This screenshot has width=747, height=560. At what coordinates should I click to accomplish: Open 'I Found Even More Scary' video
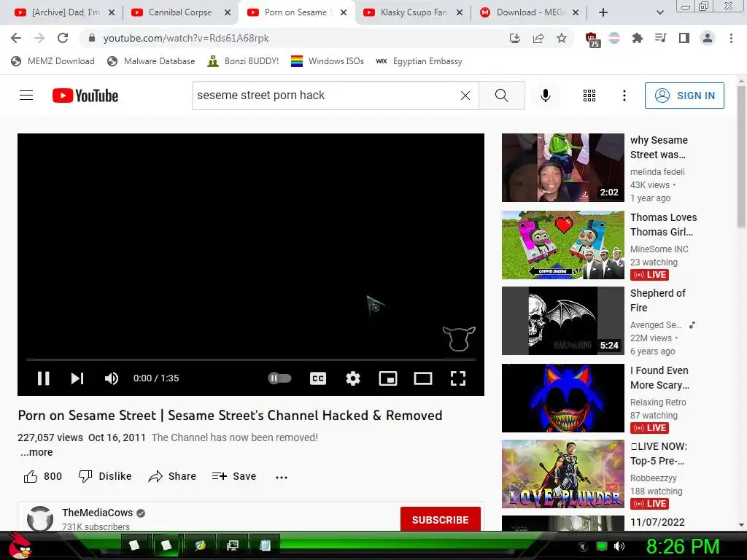(x=562, y=397)
